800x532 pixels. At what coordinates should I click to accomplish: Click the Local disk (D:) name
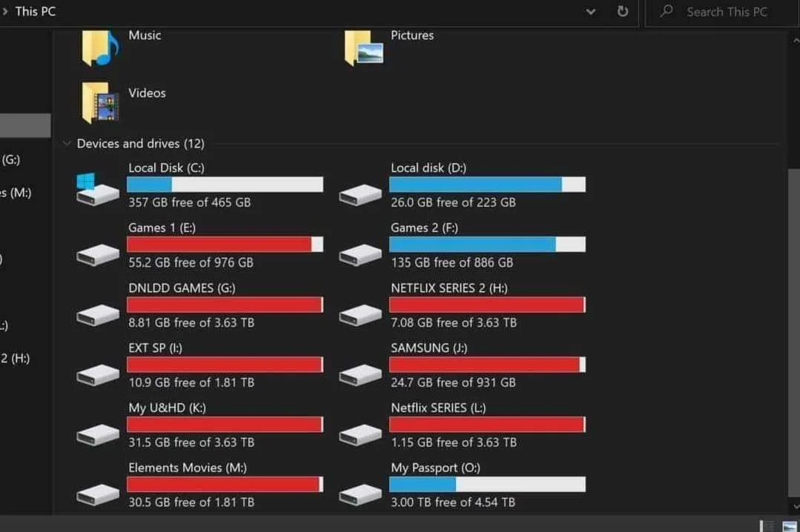pos(429,167)
